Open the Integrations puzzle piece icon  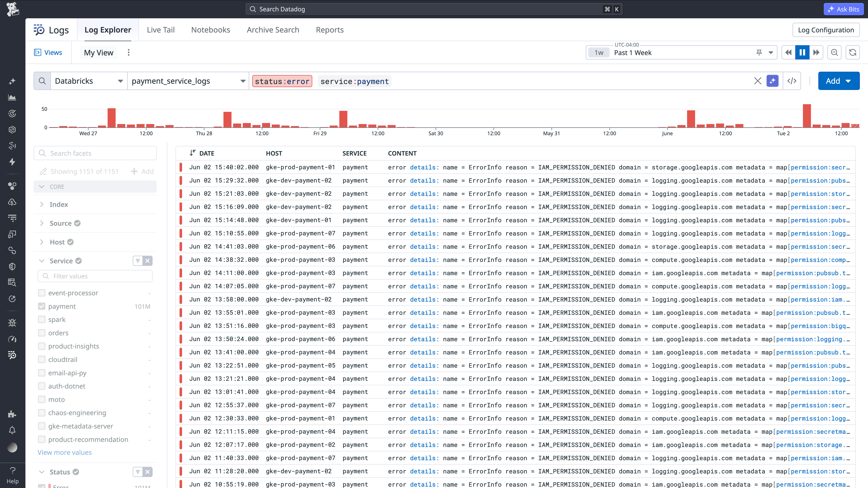tap(12, 414)
